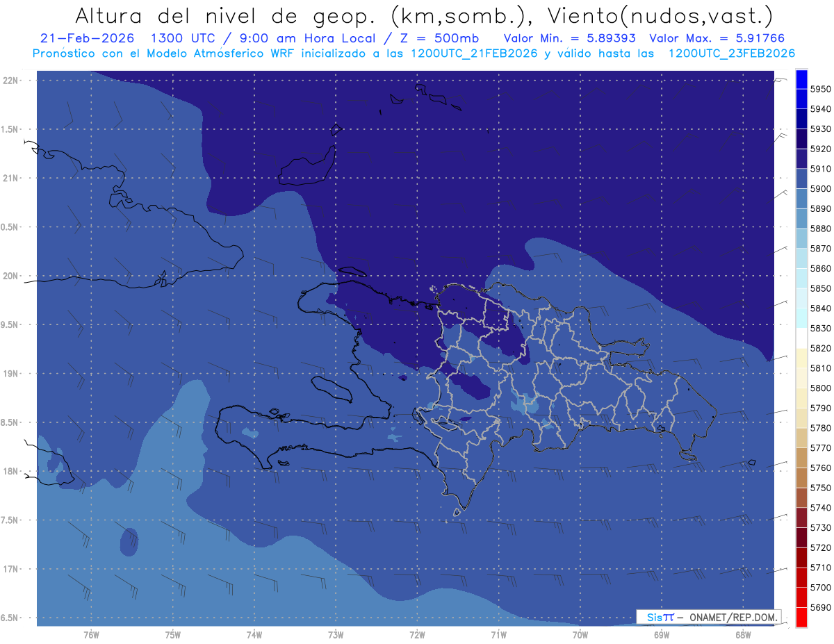
Task: Click the '69W' longitude label
Action: pyautogui.click(x=662, y=635)
